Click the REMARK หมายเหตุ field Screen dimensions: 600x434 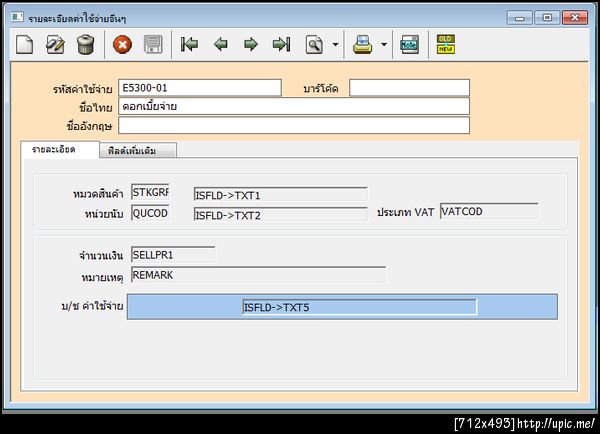point(258,275)
